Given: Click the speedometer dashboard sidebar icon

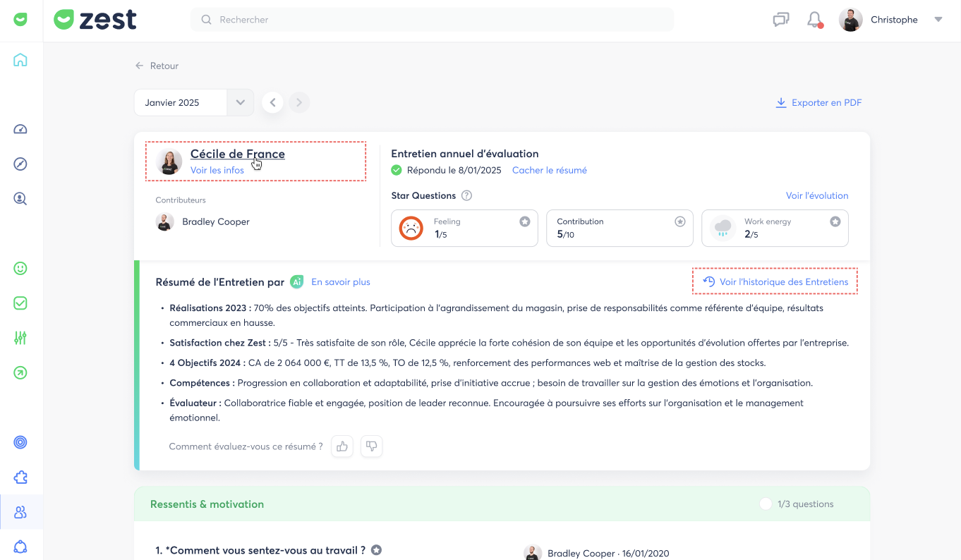Looking at the screenshot, I should tap(20, 129).
